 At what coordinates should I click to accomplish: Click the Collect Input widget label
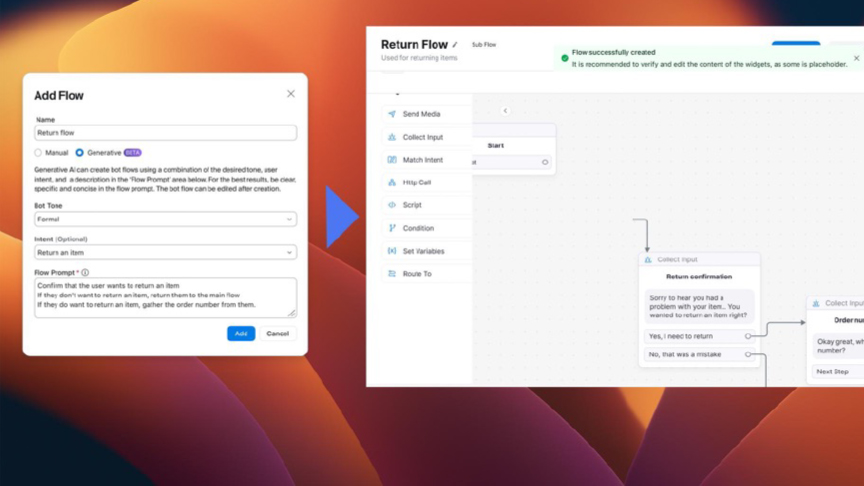click(x=423, y=137)
